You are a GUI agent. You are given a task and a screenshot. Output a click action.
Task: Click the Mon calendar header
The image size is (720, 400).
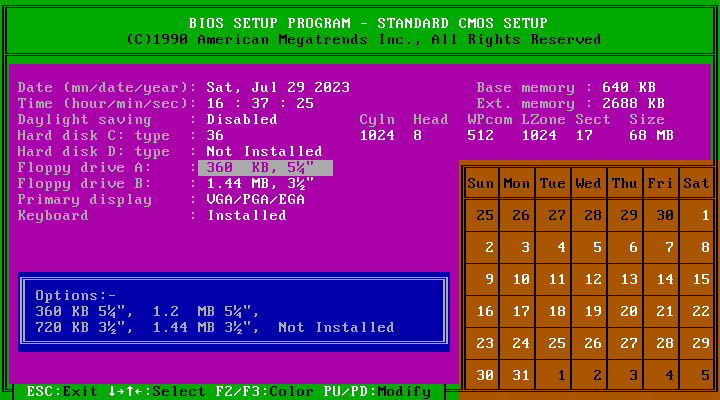pos(517,183)
